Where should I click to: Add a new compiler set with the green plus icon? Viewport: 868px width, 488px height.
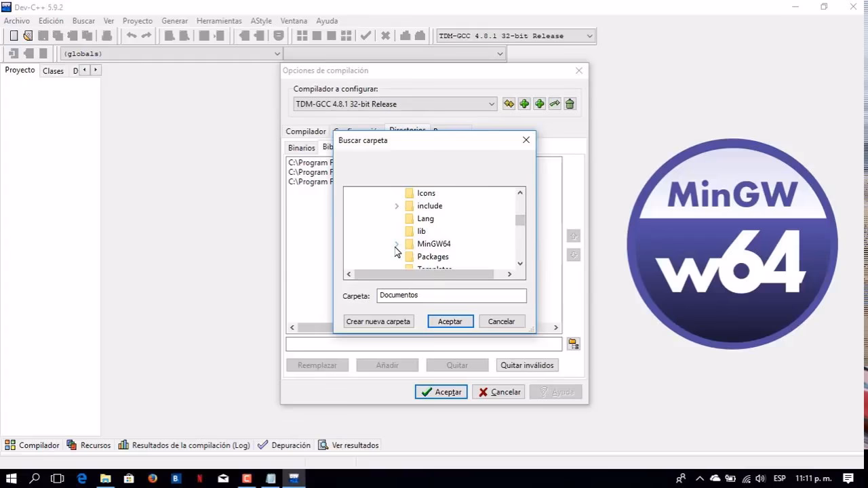pos(524,103)
